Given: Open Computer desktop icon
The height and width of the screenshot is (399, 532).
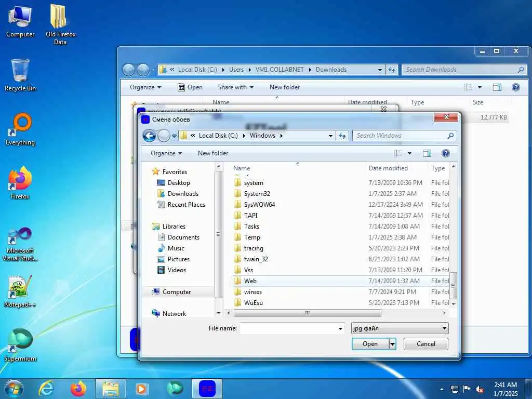Looking at the screenshot, I should pyautogui.click(x=20, y=21).
